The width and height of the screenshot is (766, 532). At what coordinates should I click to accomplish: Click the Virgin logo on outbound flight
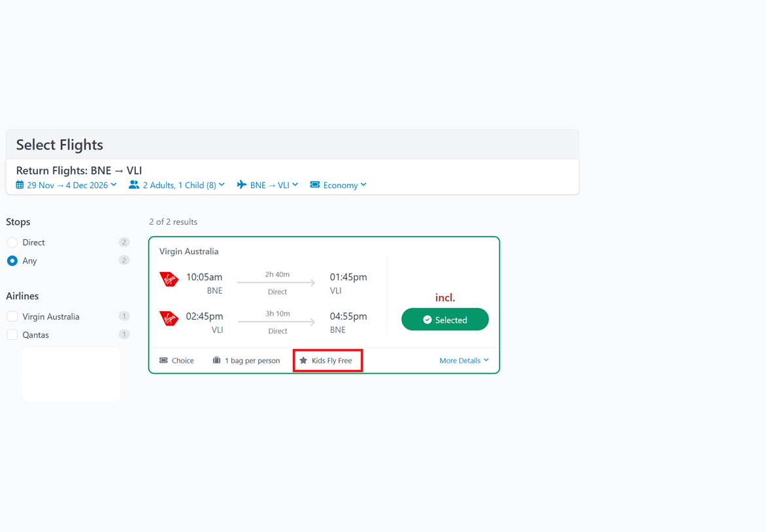[169, 280]
